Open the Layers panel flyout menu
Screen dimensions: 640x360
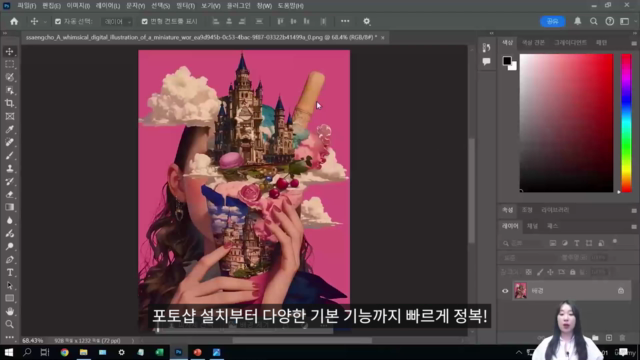coord(633,227)
